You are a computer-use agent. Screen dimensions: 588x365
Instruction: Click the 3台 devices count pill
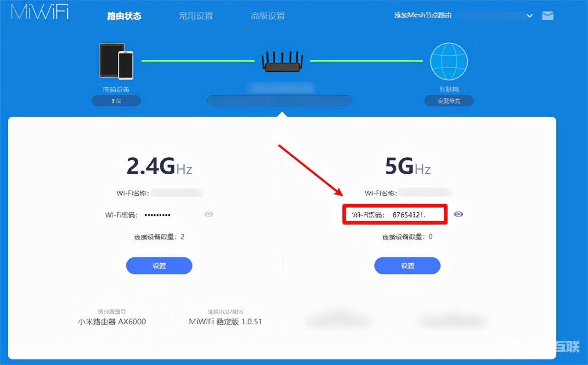point(116,101)
